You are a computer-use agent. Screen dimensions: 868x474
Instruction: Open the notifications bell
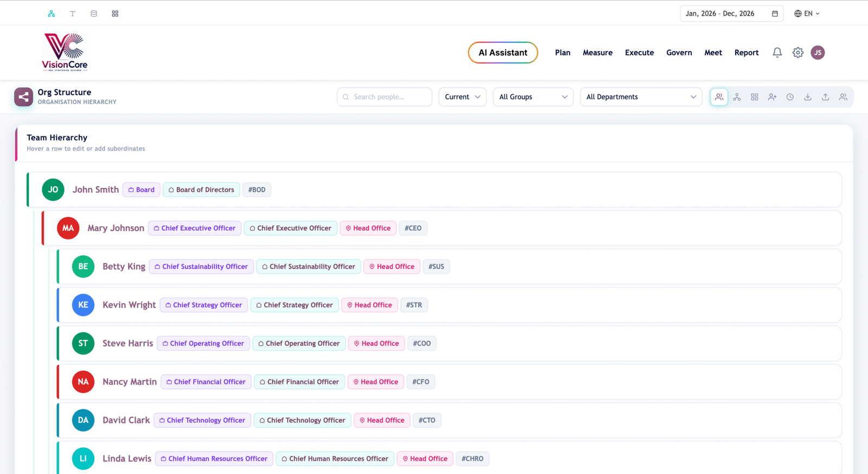tap(777, 53)
